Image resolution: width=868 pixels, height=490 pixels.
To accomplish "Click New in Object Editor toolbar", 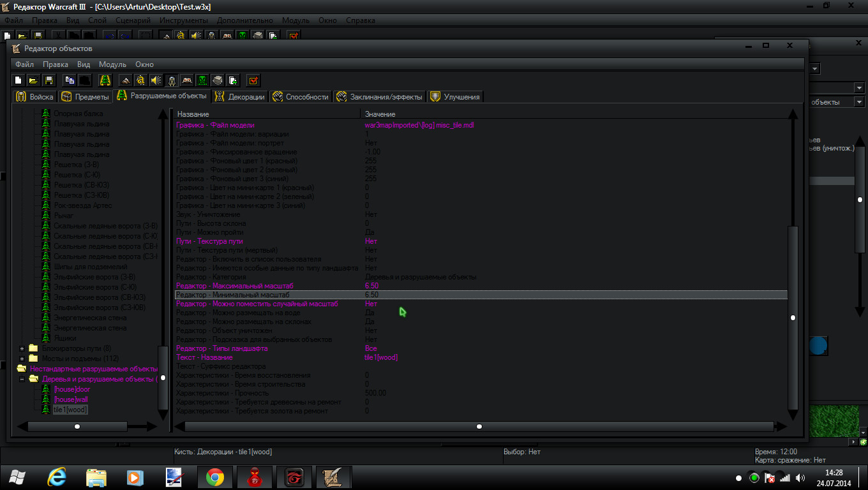I will pos(19,80).
